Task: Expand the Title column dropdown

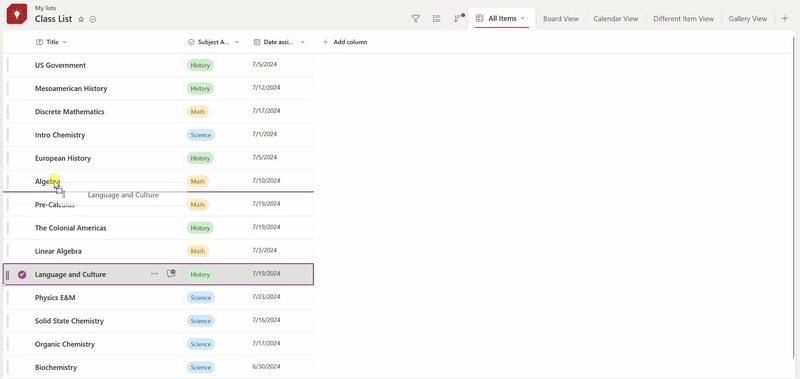Action: click(x=64, y=42)
